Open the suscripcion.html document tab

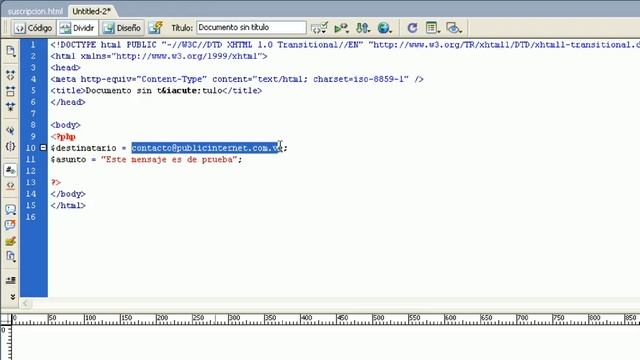click(35, 11)
